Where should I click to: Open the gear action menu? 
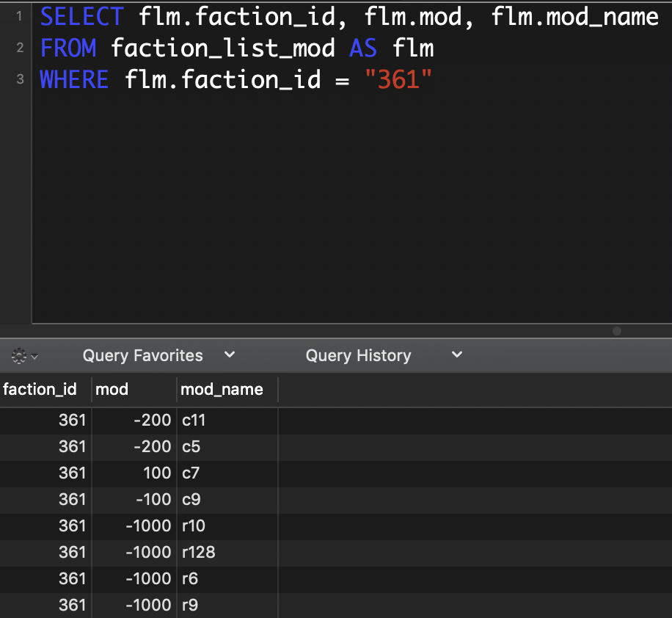(x=24, y=356)
